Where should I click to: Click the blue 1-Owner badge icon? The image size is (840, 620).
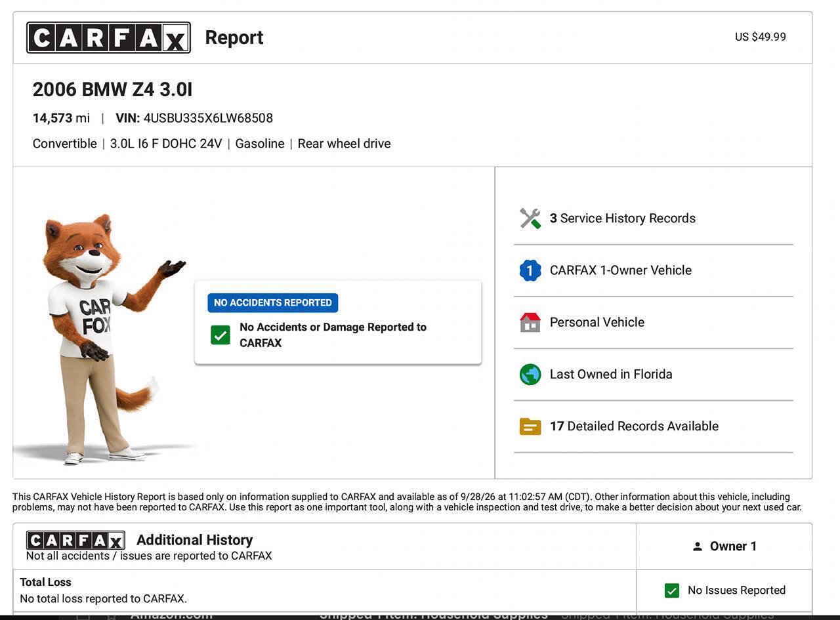click(530, 270)
